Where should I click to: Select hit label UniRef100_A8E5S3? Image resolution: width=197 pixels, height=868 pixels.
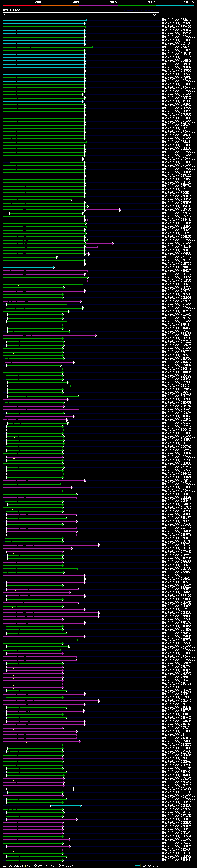click(177, 74)
